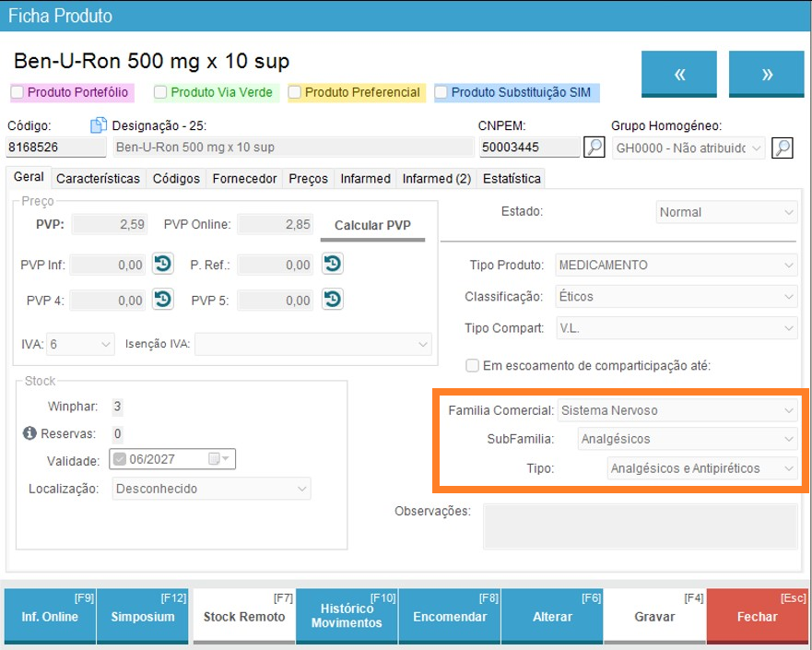Expand the Tipo Produto dropdown
Viewport: 812px width, 650px height.
click(x=676, y=266)
